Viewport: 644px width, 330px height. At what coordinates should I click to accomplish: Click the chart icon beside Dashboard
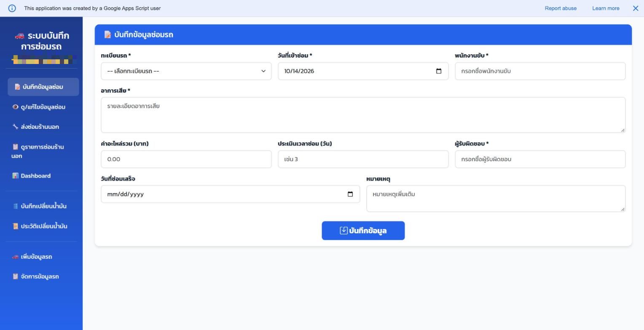pos(15,176)
